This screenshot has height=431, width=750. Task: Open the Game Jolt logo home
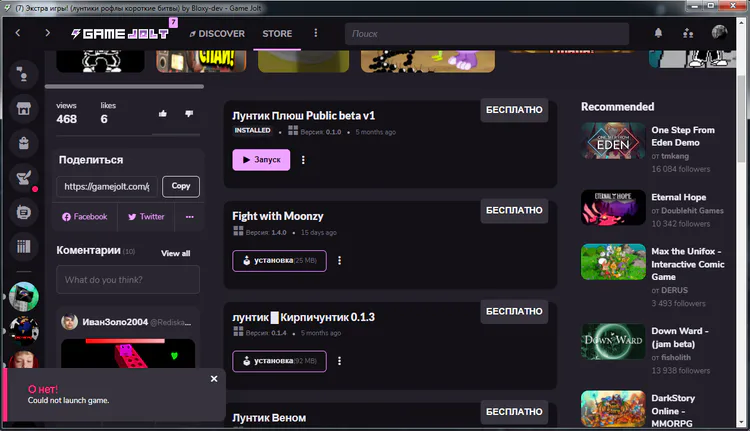pos(120,33)
